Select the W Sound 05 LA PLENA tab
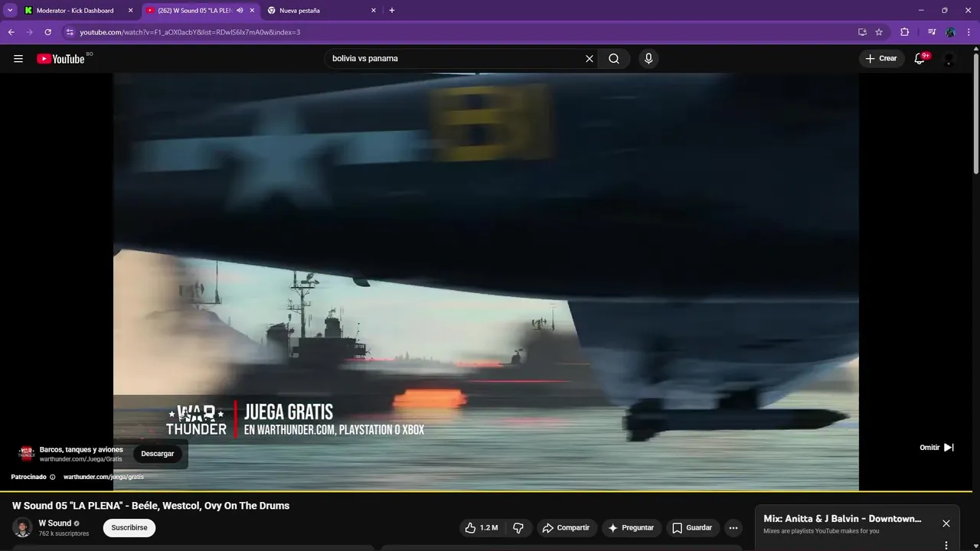 pyautogui.click(x=194, y=11)
